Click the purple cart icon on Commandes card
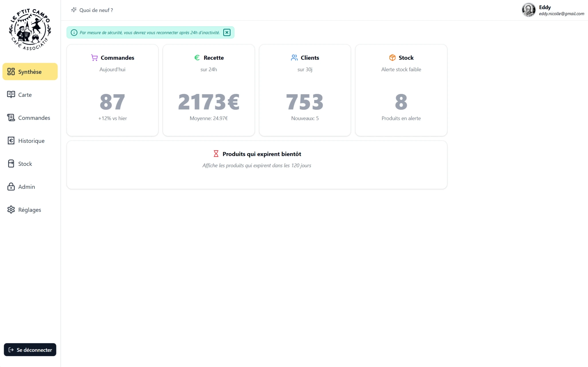Image resolution: width=588 pixels, height=367 pixels. 94,58
